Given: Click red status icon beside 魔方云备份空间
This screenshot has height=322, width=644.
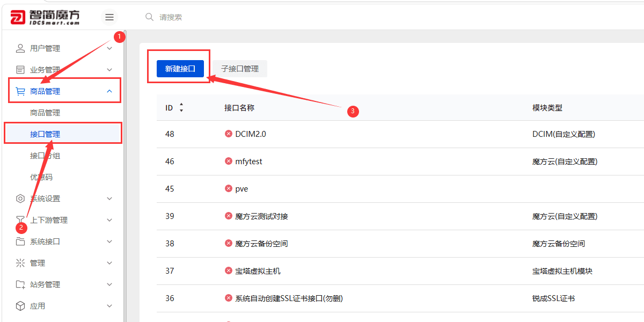Looking at the screenshot, I should (x=229, y=244).
